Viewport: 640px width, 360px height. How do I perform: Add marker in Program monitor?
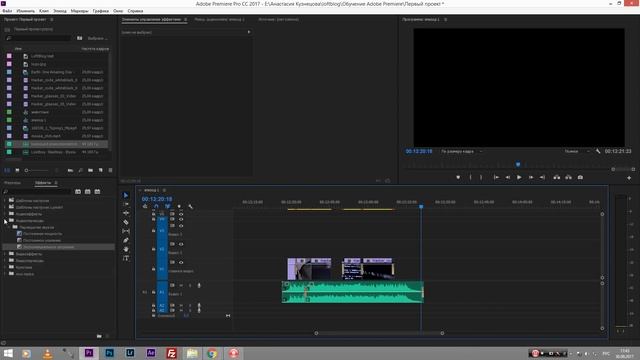(458, 178)
